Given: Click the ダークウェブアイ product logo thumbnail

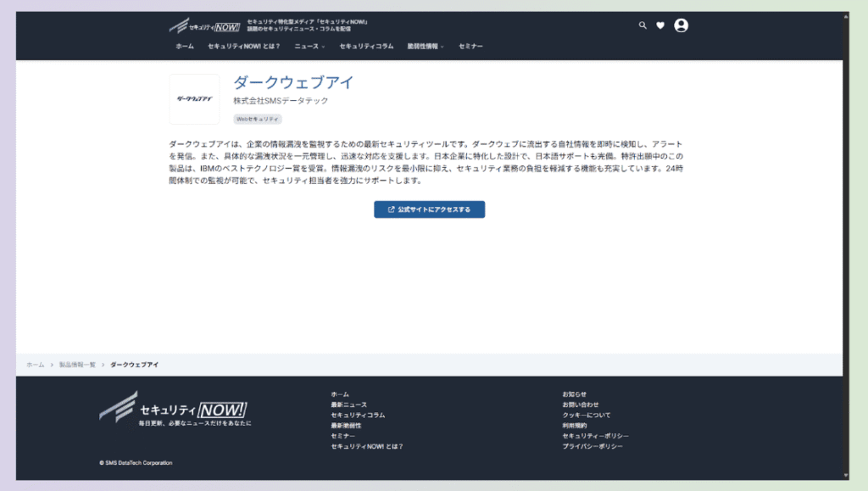Looking at the screenshot, I should 194,99.
